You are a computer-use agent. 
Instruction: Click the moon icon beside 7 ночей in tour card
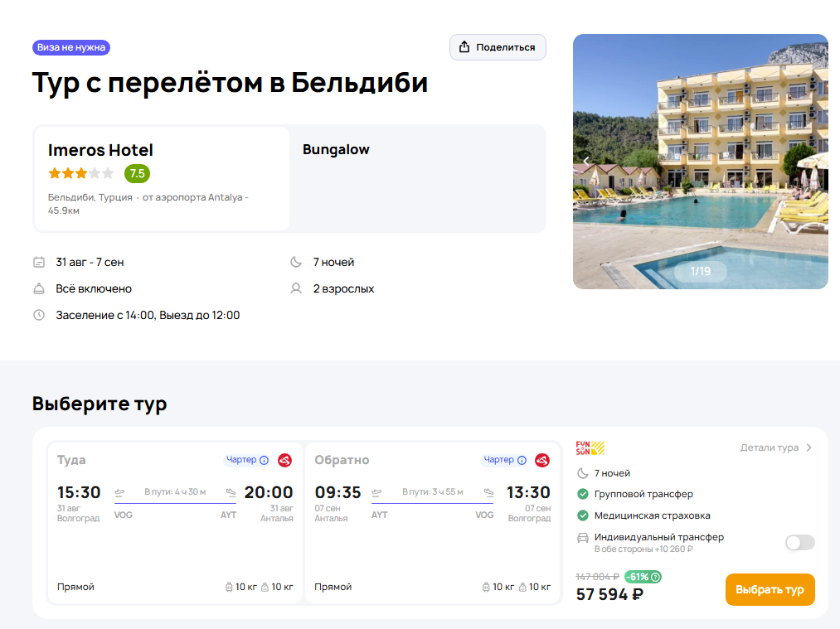point(582,473)
